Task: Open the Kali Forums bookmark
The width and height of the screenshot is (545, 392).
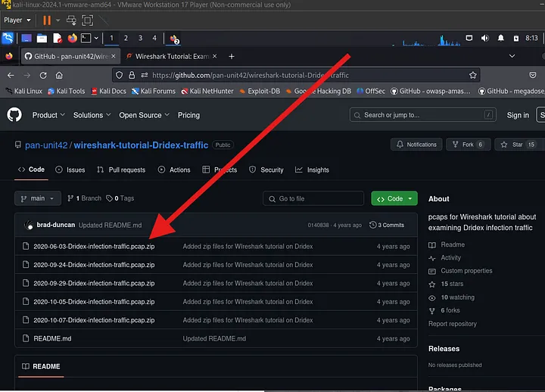Action: 154,91
